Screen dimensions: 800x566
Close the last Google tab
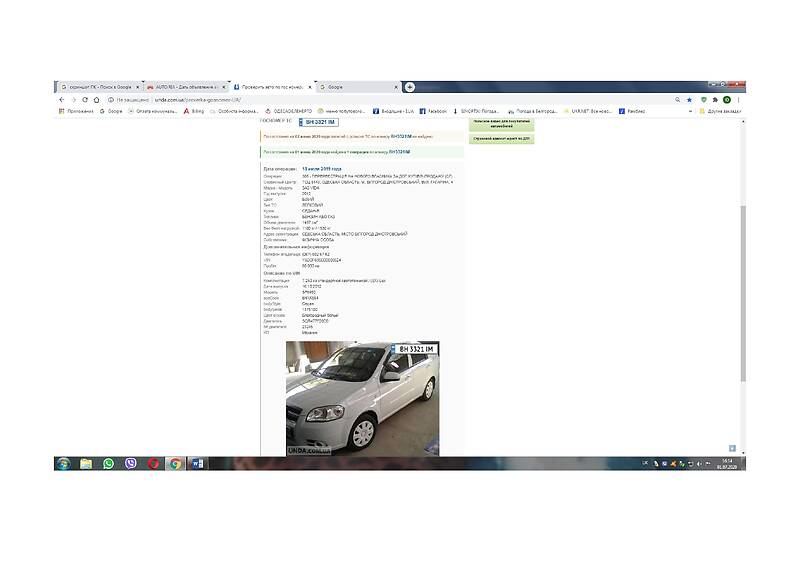point(396,87)
